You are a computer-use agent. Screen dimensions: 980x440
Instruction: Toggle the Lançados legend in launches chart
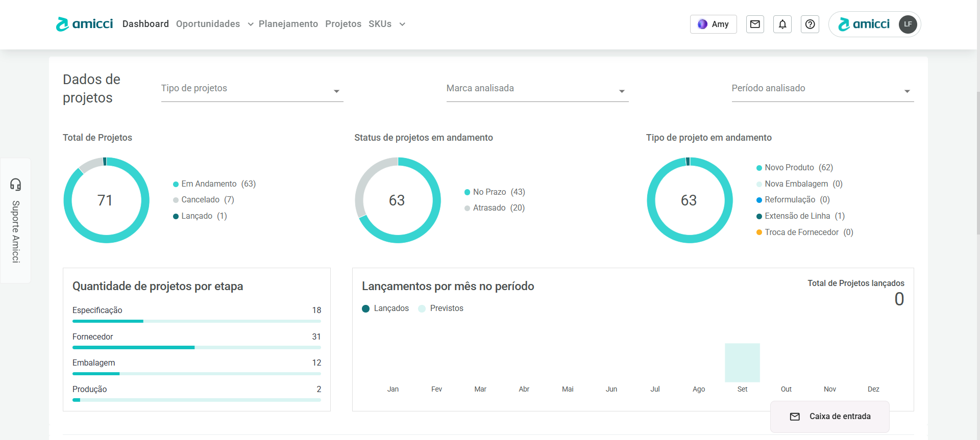point(385,308)
